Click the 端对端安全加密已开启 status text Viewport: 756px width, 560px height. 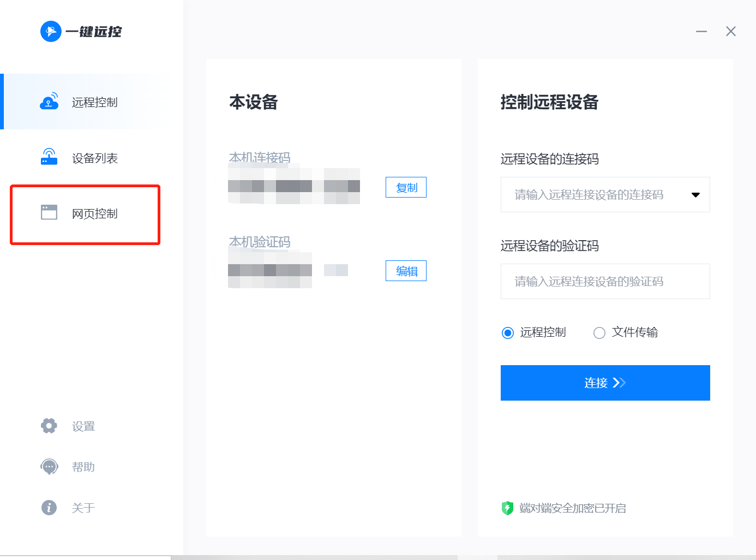point(573,508)
